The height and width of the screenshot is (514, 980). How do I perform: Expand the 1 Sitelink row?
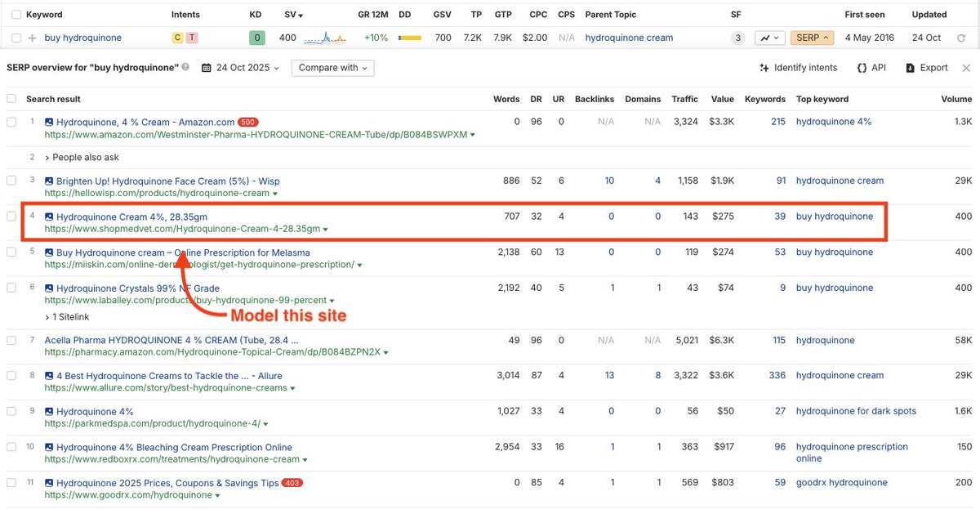click(x=67, y=316)
